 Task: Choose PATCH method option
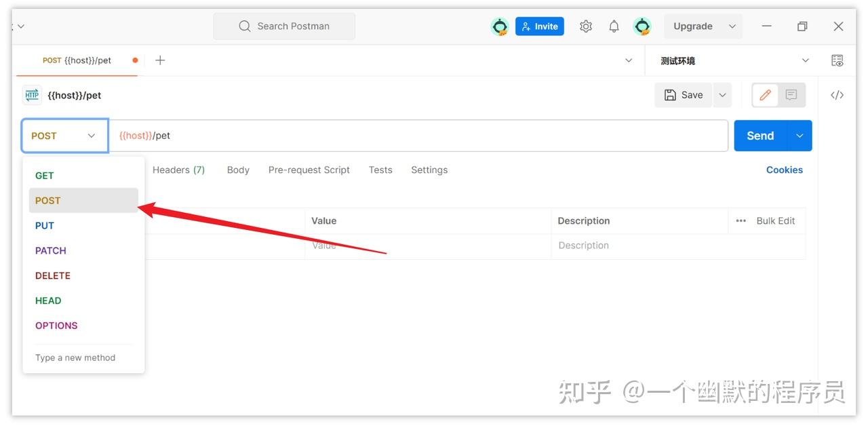83,251
